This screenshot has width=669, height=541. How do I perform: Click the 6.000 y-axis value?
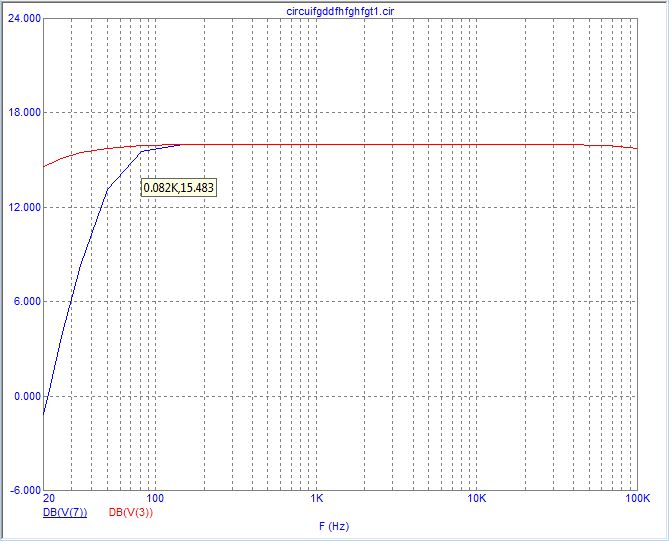[x=27, y=301]
